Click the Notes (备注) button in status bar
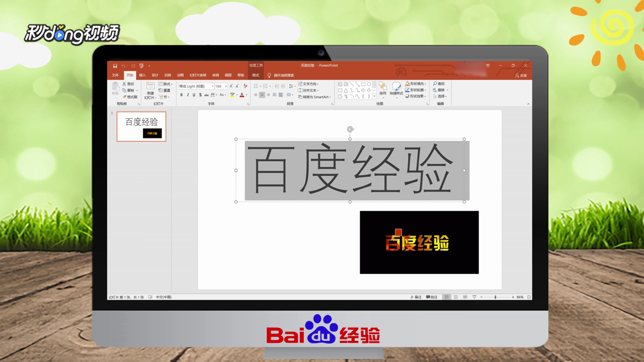This screenshot has height=362, width=644. tap(416, 297)
